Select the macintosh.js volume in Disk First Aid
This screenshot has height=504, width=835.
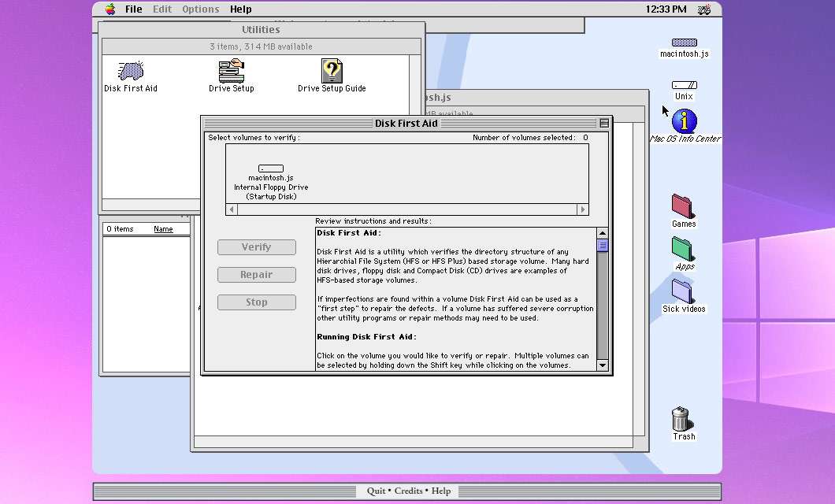tap(270, 169)
